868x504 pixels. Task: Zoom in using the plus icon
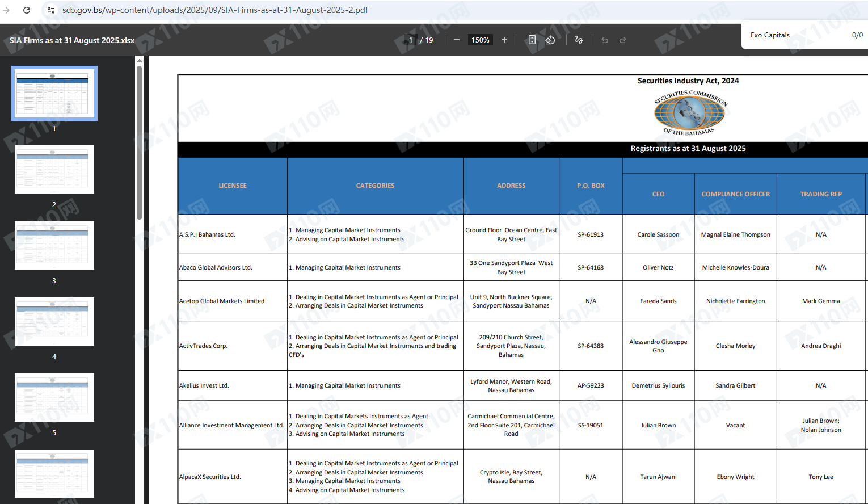click(x=504, y=40)
